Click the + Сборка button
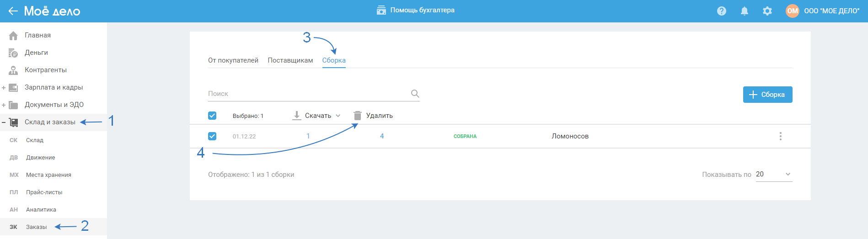Viewport: 868px width, 239px height. [767, 95]
